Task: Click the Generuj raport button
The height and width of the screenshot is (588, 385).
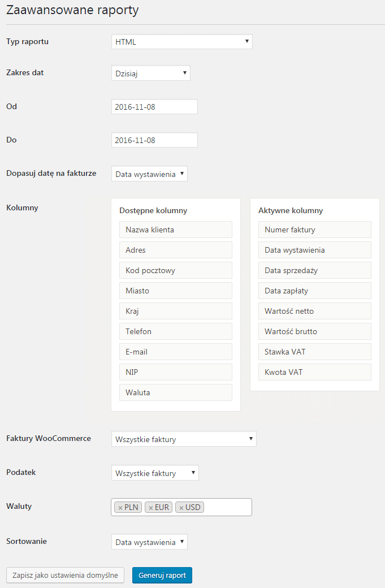Action: pyautogui.click(x=162, y=575)
